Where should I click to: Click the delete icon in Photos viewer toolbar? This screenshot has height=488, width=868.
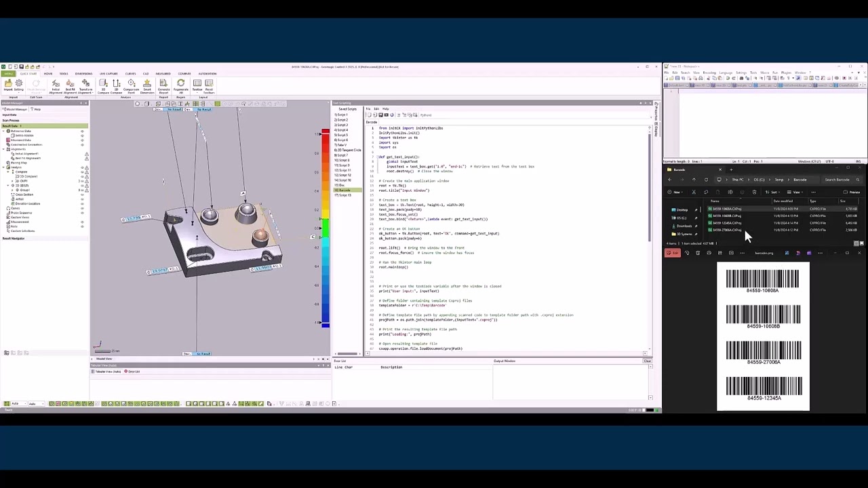coord(698,253)
